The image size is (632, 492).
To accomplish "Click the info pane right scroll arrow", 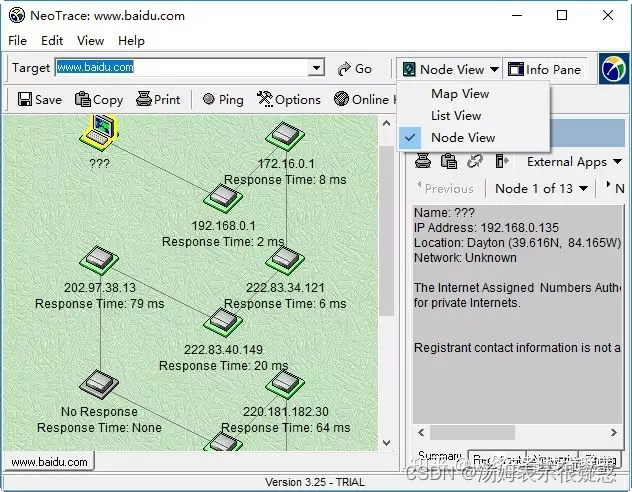I will [613, 432].
